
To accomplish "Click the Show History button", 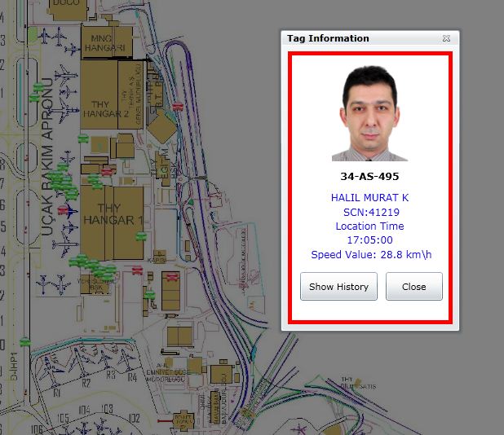I will tap(338, 287).
